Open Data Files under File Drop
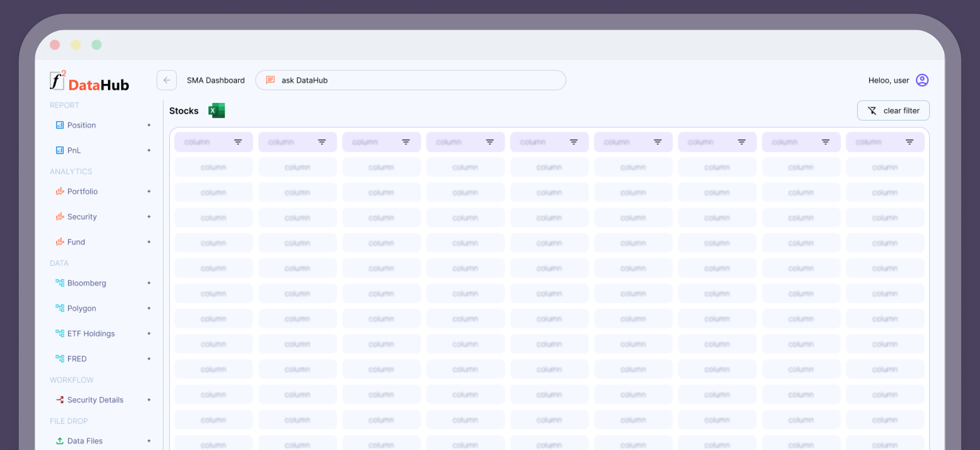The height and width of the screenshot is (450, 980). pos(85,441)
